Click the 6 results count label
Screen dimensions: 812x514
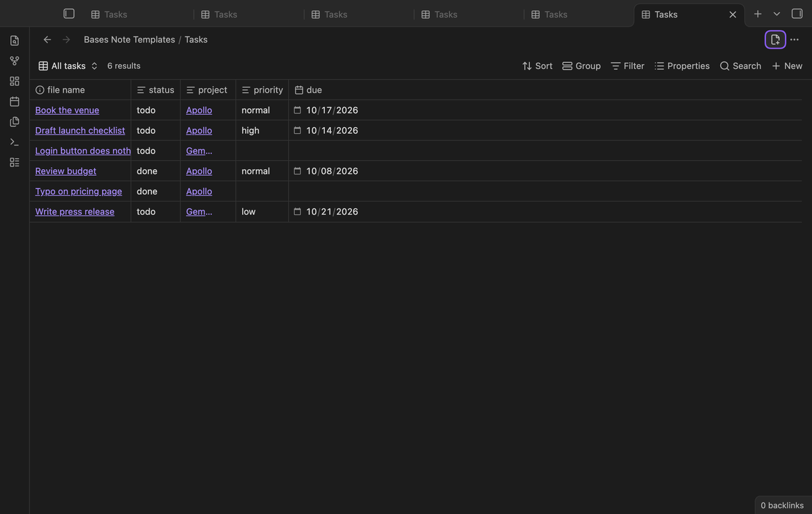click(124, 66)
